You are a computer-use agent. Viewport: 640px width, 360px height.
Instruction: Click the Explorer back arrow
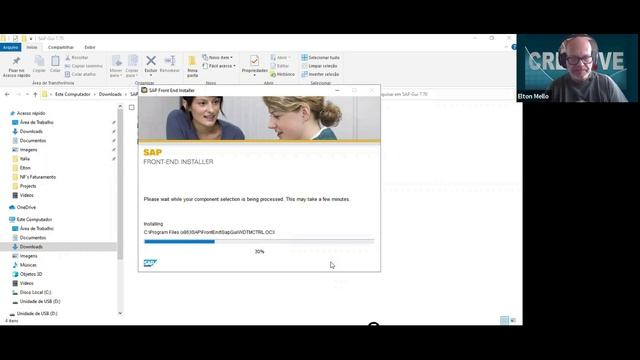click(7, 94)
